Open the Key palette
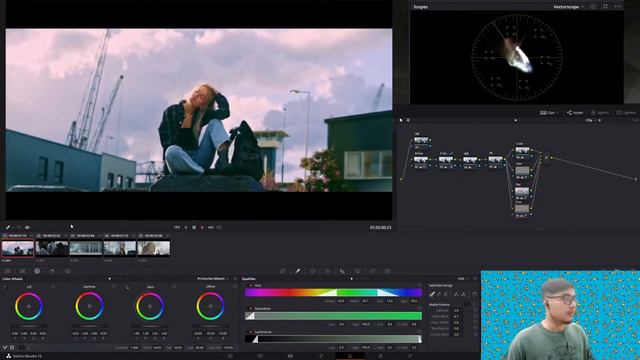Viewport: 640px width, 360px height. coord(358,271)
